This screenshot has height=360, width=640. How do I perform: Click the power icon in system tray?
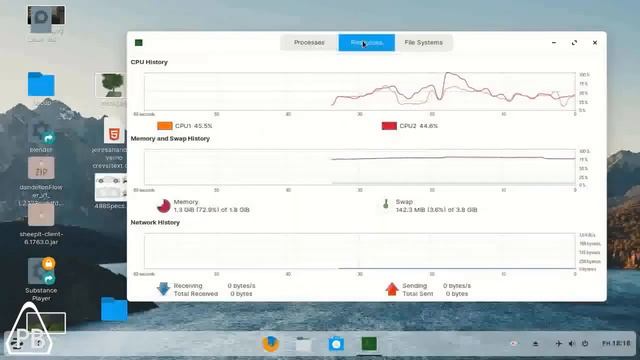[x=585, y=344]
